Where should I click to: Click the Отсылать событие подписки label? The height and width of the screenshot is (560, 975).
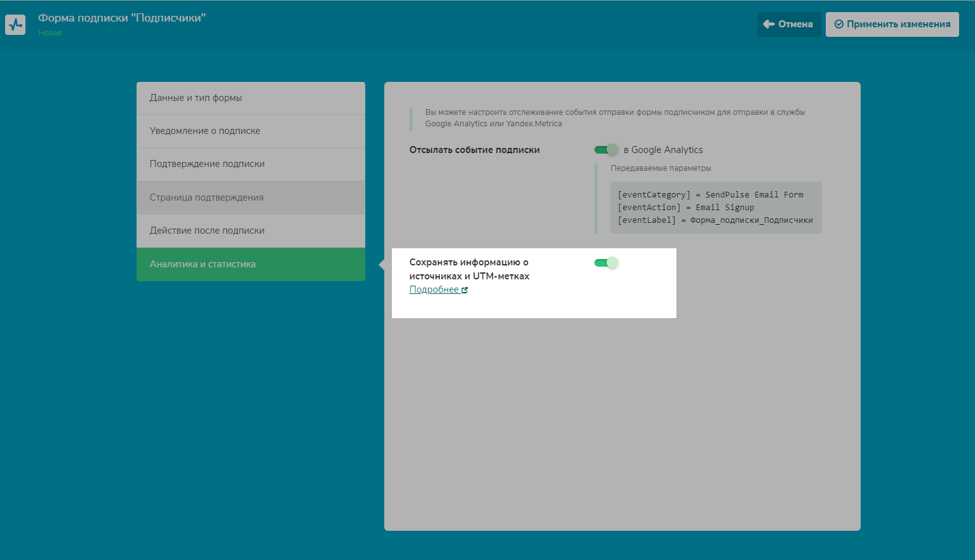tap(474, 150)
